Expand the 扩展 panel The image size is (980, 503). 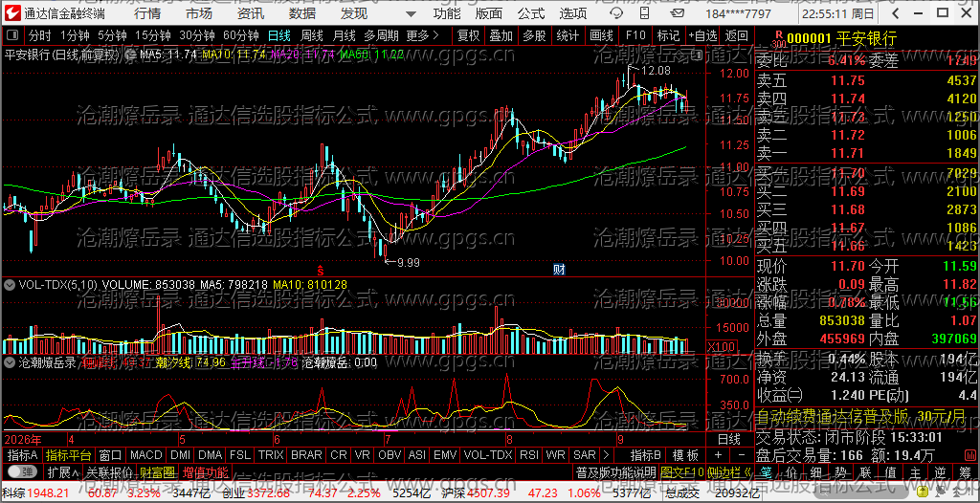63,471
